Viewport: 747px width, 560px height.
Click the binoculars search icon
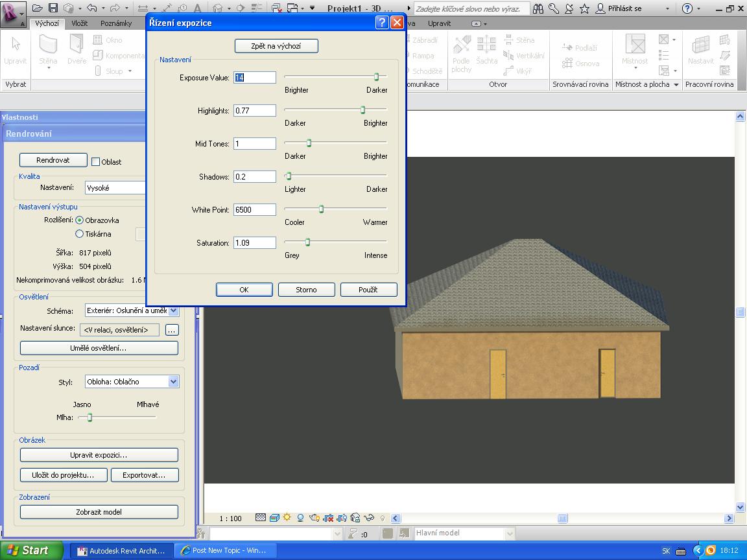[538, 8]
